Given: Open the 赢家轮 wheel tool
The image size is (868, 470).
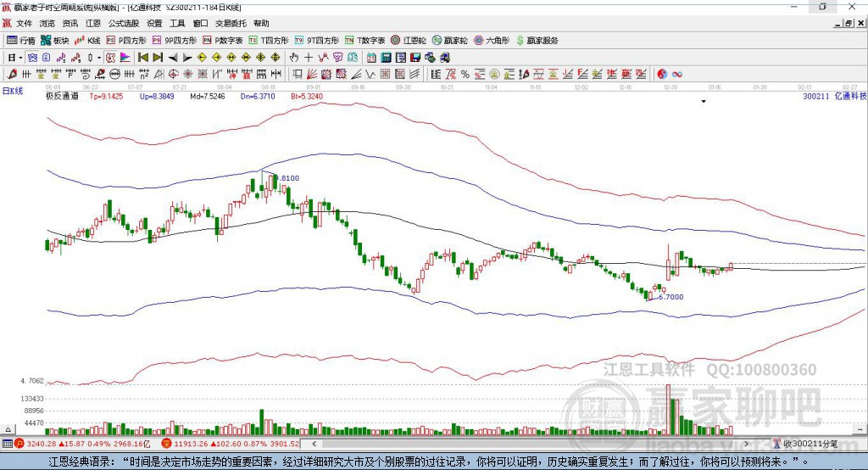Looking at the screenshot, I should coord(450,41).
